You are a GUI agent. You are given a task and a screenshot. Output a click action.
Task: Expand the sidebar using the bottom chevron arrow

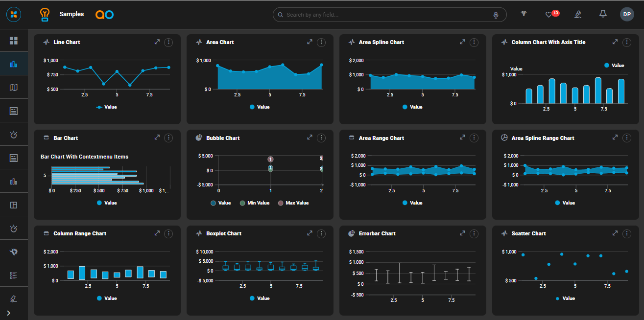[9, 313]
